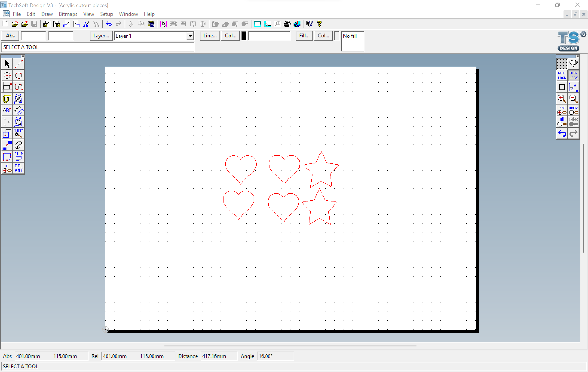Click the Line... button
Image resolution: width=588 pixels, height=372 pixels.
click(210, 36)
